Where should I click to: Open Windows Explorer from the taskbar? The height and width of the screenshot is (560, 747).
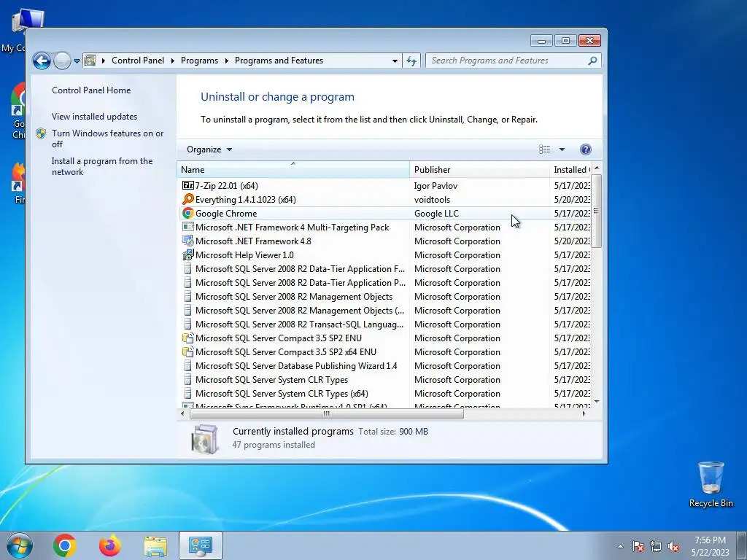coord(155,545)
